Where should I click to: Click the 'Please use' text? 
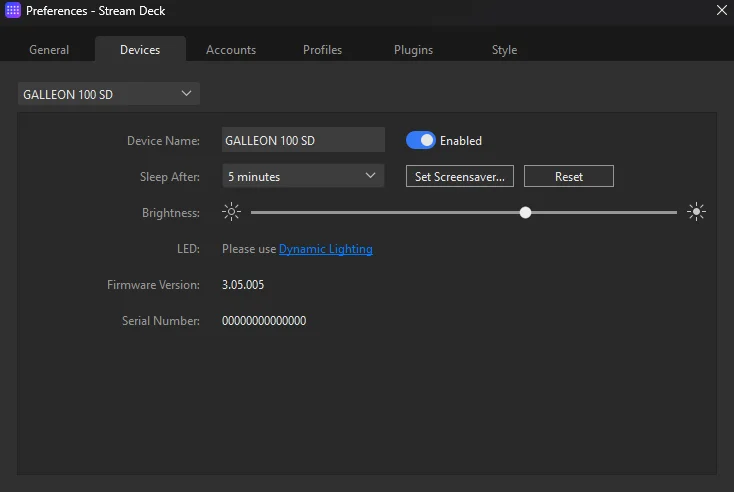[x=249, y=249]
